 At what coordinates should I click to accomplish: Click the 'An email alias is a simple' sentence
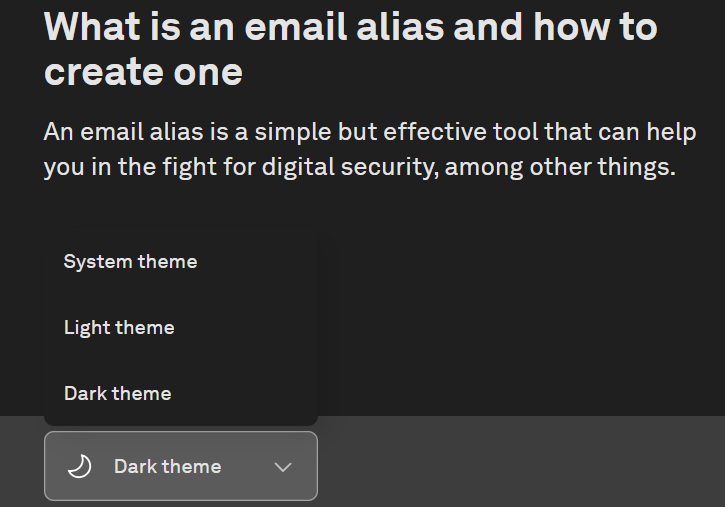[x=370, y=132]
